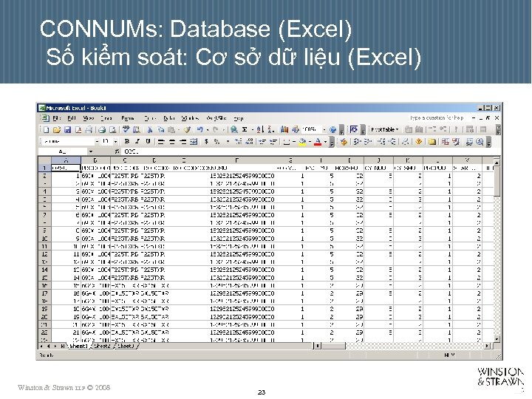Switch to the Sheet3 tab
Image resolution: width=532 pixels, height=399 pixels.
tap(126, 346)
